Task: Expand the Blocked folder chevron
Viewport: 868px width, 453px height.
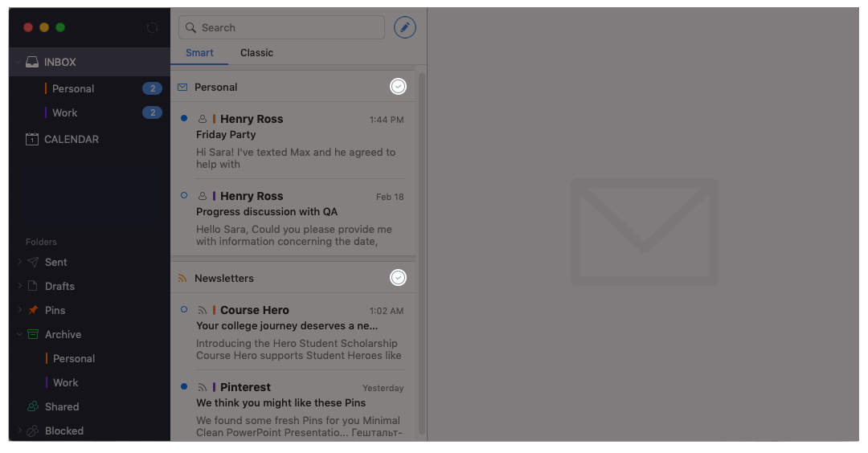Action: coord(20,431)
